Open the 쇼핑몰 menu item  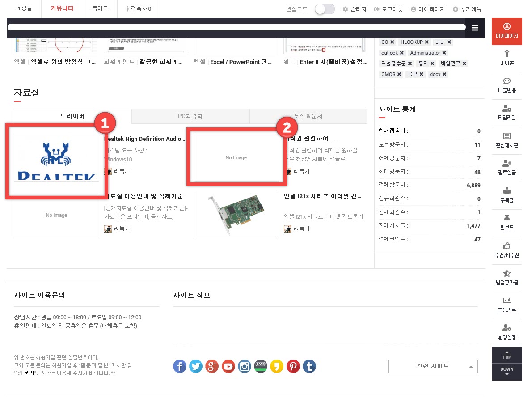(x=24, y=8)
